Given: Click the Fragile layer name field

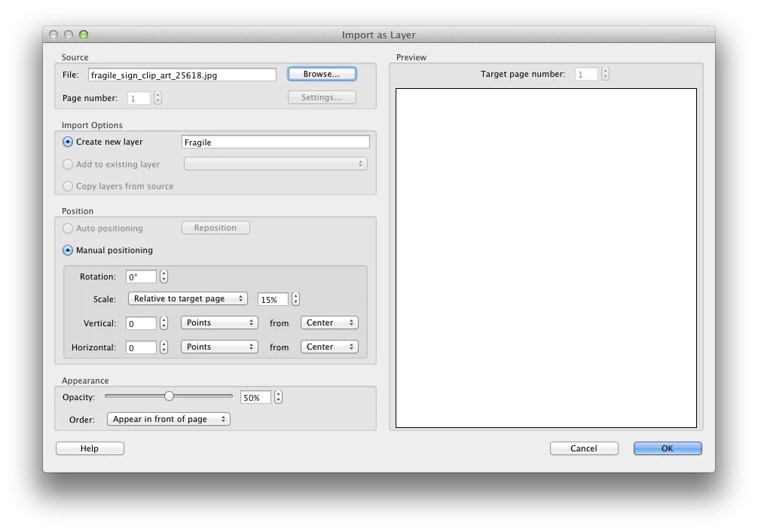Looking at the screenshot, I should [276, 142].
